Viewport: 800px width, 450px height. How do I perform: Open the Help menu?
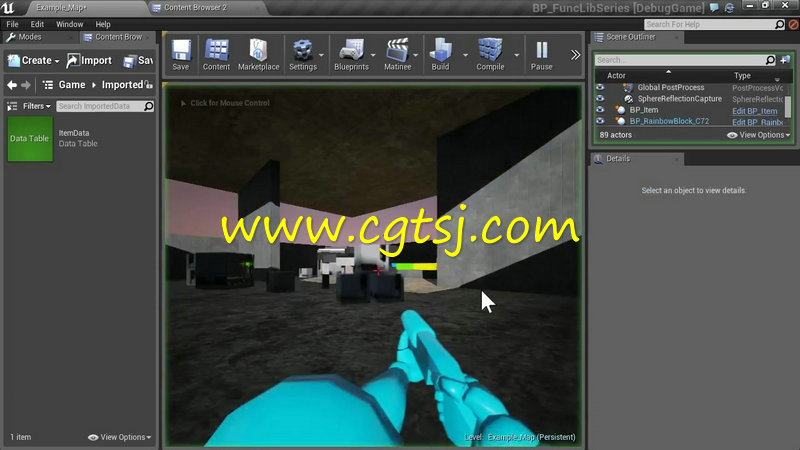pos(103,24)
